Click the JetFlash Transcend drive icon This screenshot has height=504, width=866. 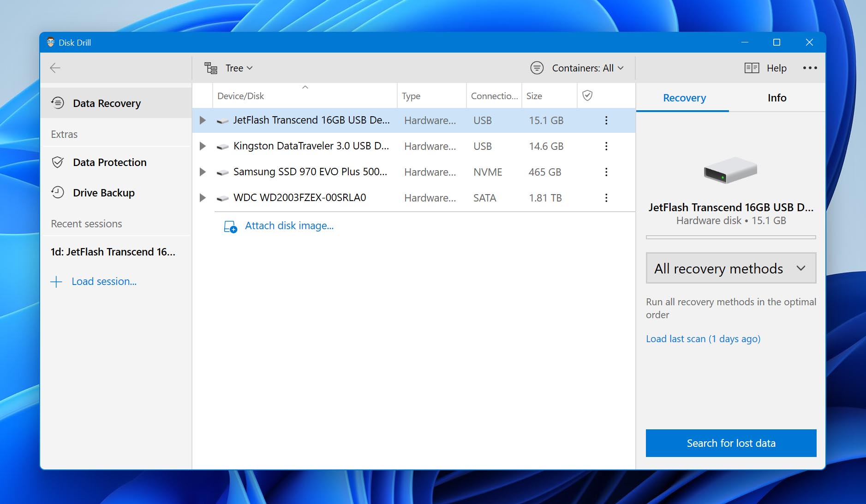click(223, 121)
